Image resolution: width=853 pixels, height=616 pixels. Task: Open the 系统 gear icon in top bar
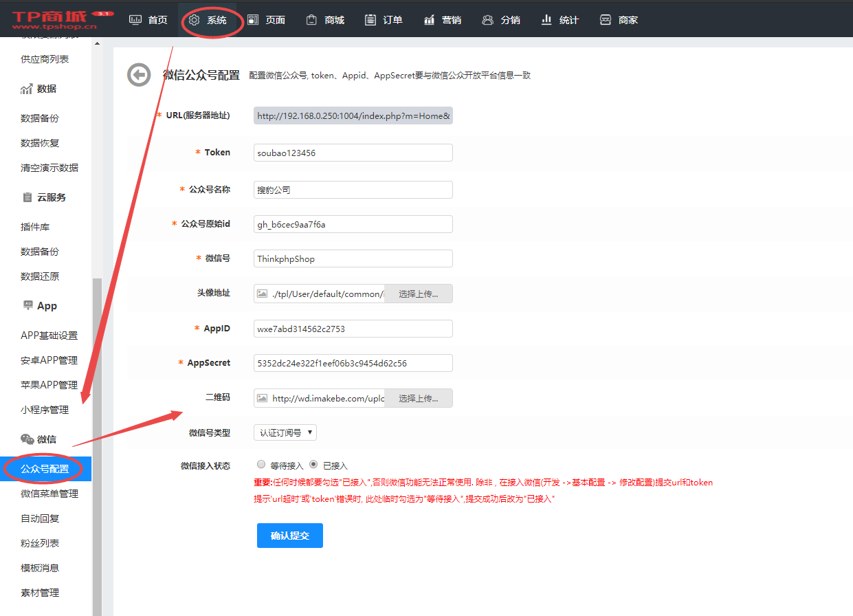(x=195, y=19)
